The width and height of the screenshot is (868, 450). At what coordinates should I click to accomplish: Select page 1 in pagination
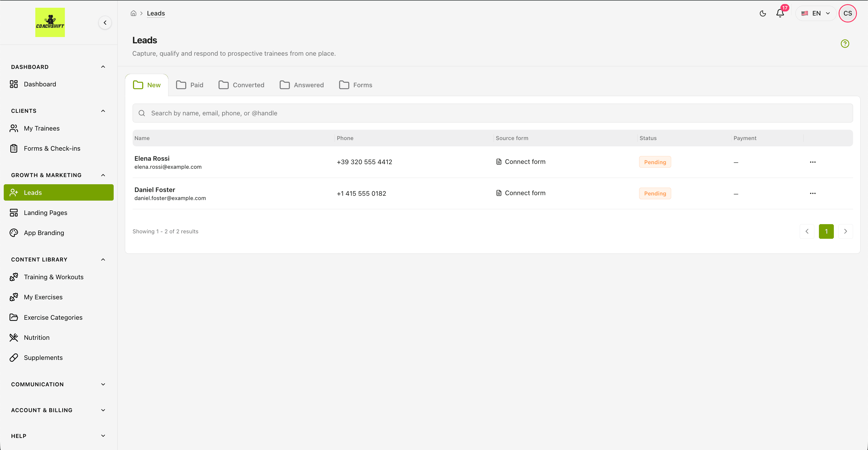(826, 231)
